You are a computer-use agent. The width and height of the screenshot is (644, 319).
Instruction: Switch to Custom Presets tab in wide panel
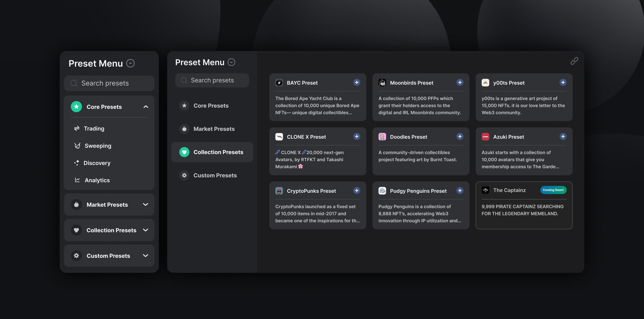point(212,175)
